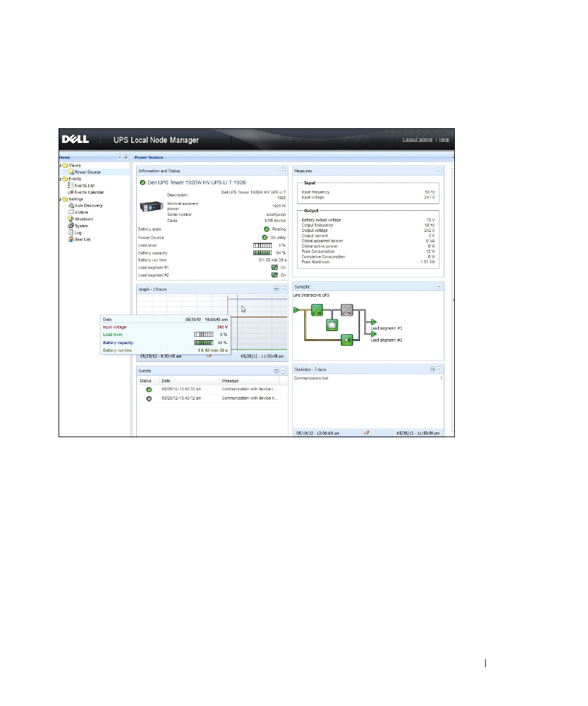The image size is (588, 706).
Task: Click the Load level gauge bar
Action: (263, 245)
